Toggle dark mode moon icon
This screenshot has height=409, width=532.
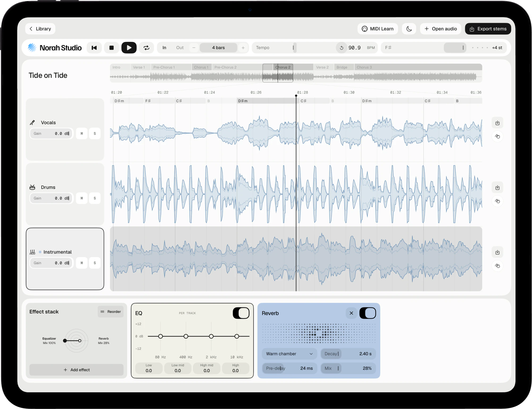(x=409, y=29)
